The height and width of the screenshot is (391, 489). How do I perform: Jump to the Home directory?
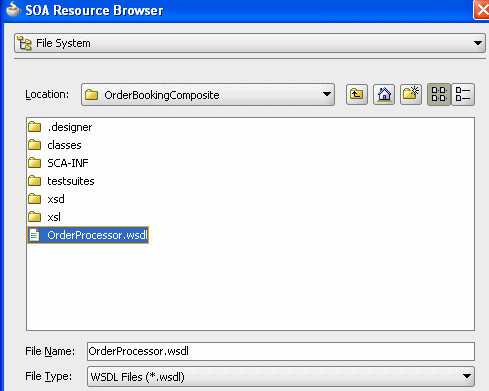point(384,95)
